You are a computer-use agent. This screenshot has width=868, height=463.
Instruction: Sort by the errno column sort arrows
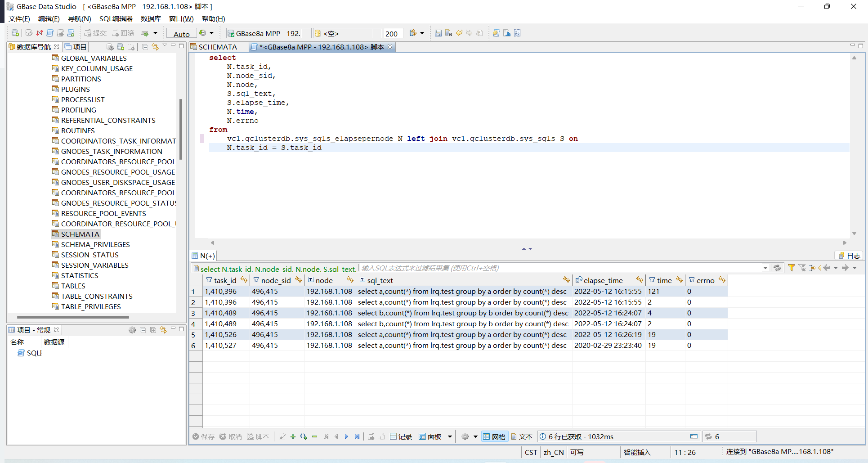(x=722, y=280)
